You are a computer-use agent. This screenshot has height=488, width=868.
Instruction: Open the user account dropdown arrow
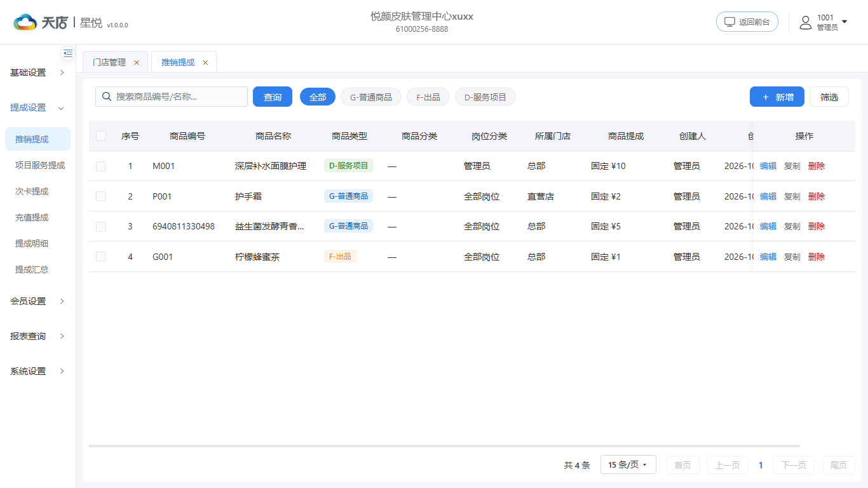pos(844,22)
